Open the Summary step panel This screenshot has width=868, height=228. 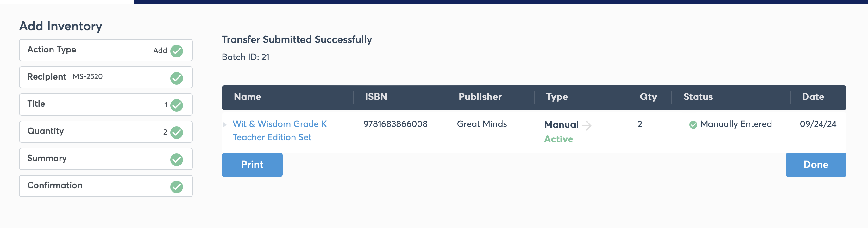tap(106, 159)
